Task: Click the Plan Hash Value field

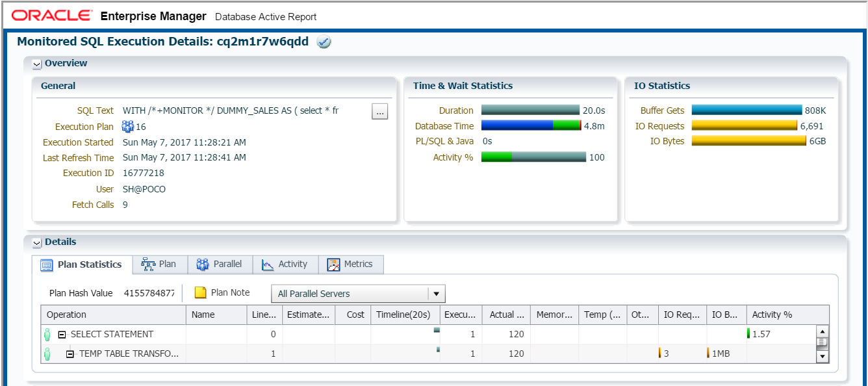Action: [x=149, y=294]
